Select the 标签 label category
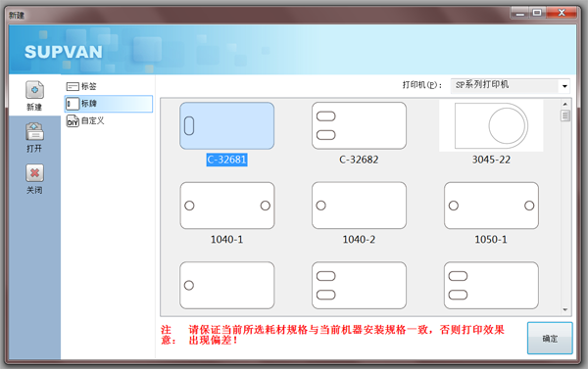Viewport: 588px width, 369px height. (x=109, y=86)
